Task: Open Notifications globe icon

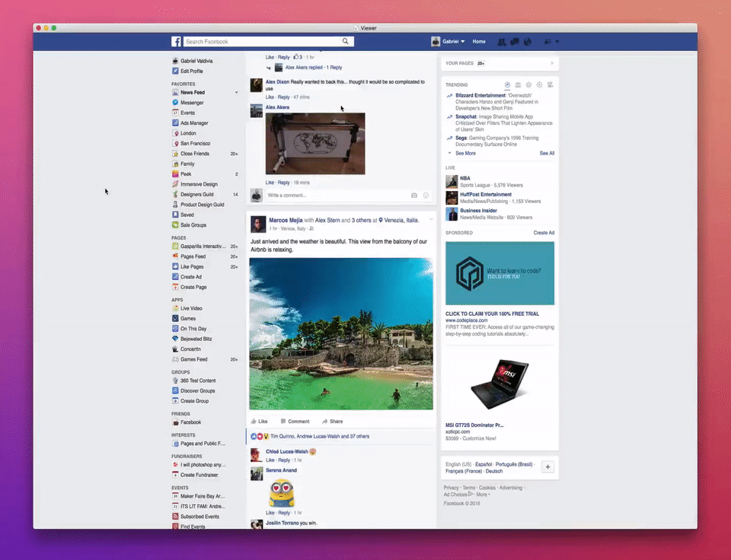Action: pos(527,41)
